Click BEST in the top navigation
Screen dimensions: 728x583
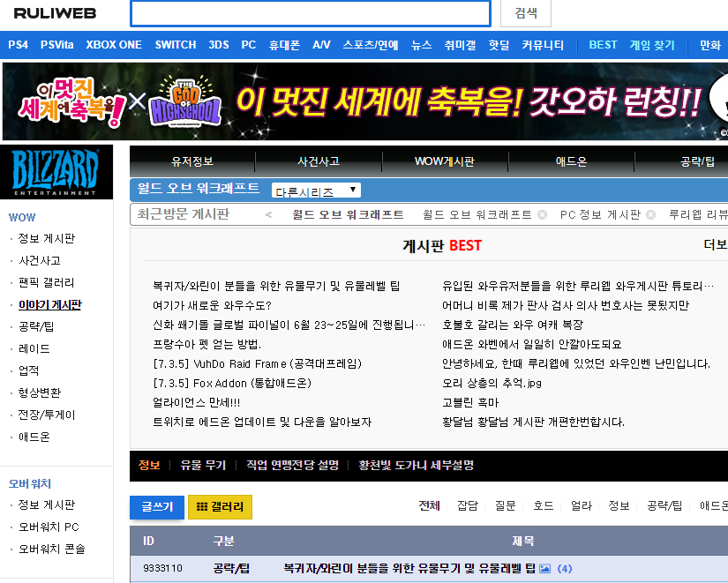[603, 45]
